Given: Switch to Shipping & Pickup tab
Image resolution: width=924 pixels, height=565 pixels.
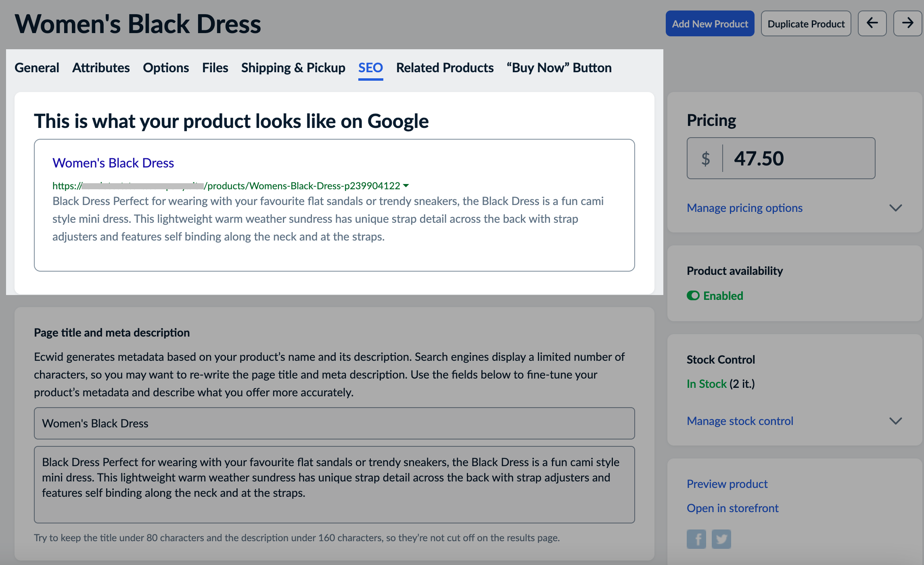Looking at the screenshot, I should tap(293, 67).
